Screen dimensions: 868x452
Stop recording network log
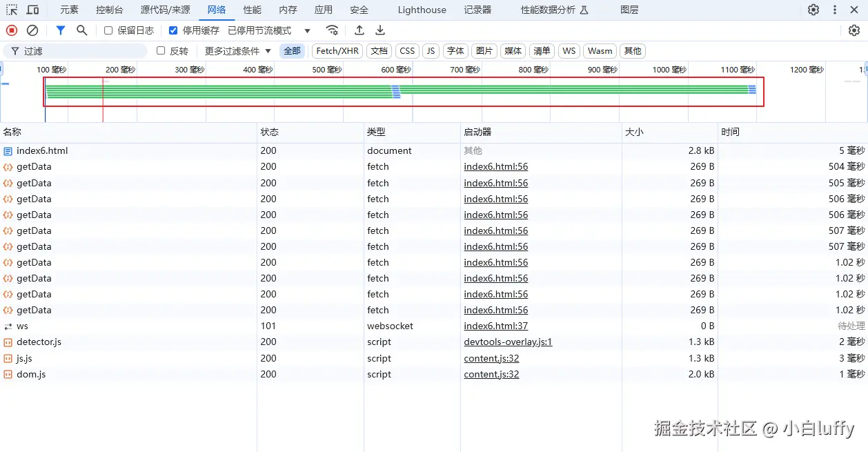coord(12,30)
